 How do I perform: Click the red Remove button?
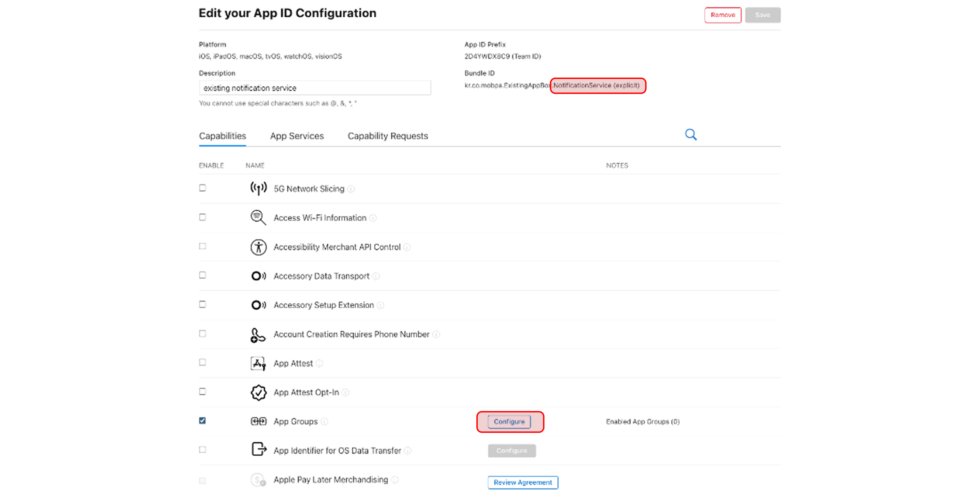pyautogui.click(x=722, y=15)
